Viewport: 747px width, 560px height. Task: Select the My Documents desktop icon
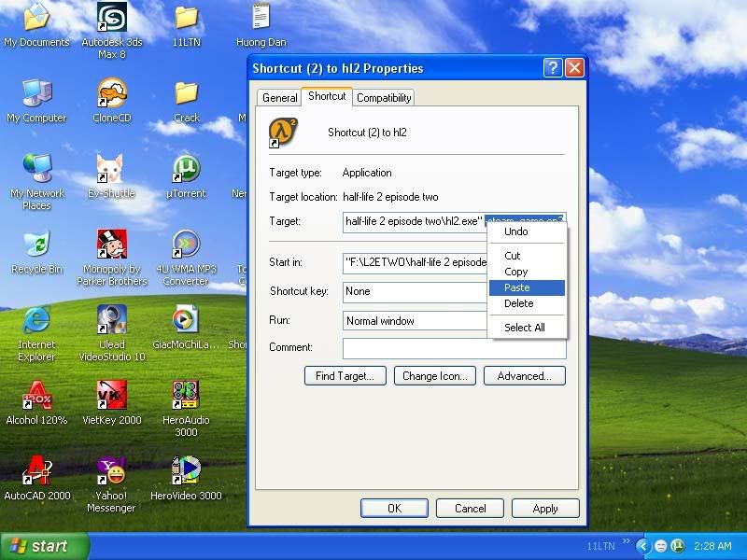(36, 25)
